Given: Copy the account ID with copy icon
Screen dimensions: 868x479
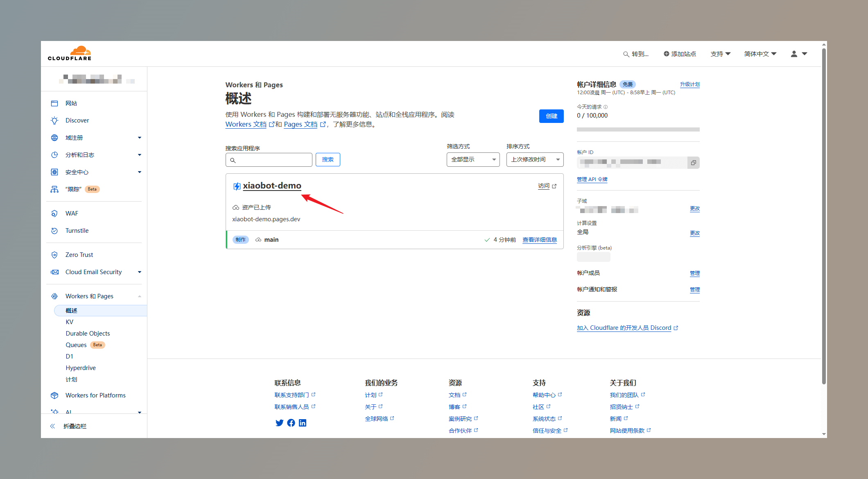Looking at the screenshot, I should click(693, 163).
